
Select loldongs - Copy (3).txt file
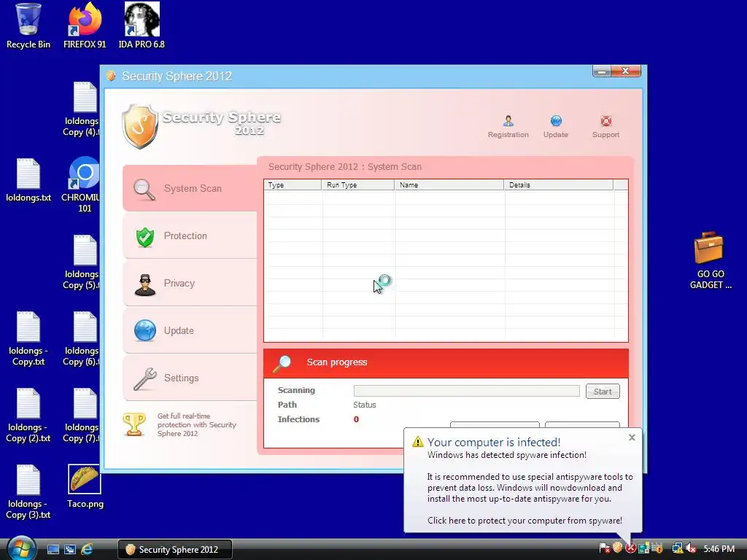28,492
